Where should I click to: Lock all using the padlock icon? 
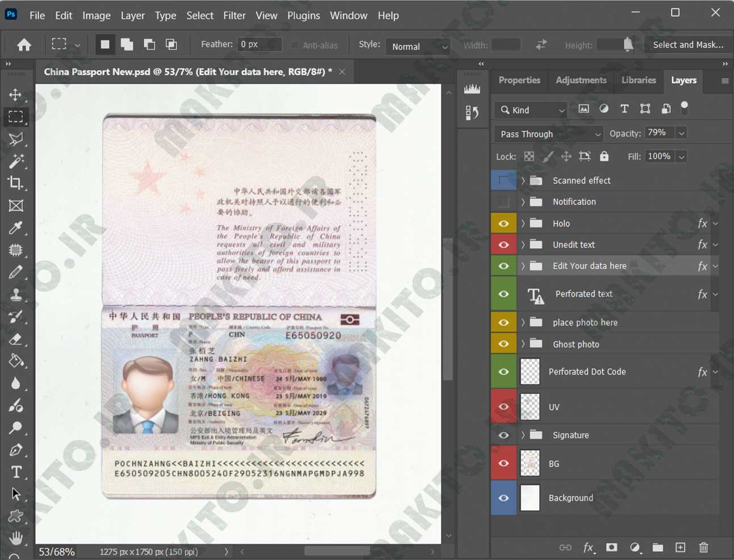point(604,156)
